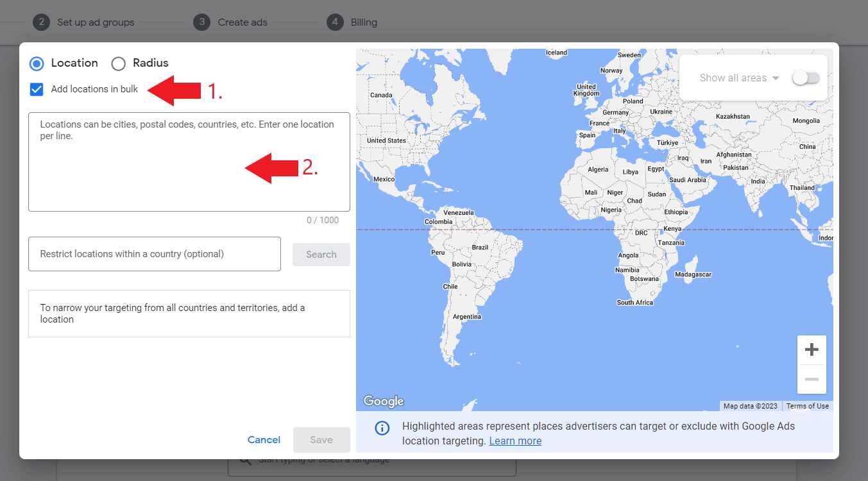Click the Terms of Use link
Image resolution: width=868 pixels, height=481 pixels.
[807, 405]
